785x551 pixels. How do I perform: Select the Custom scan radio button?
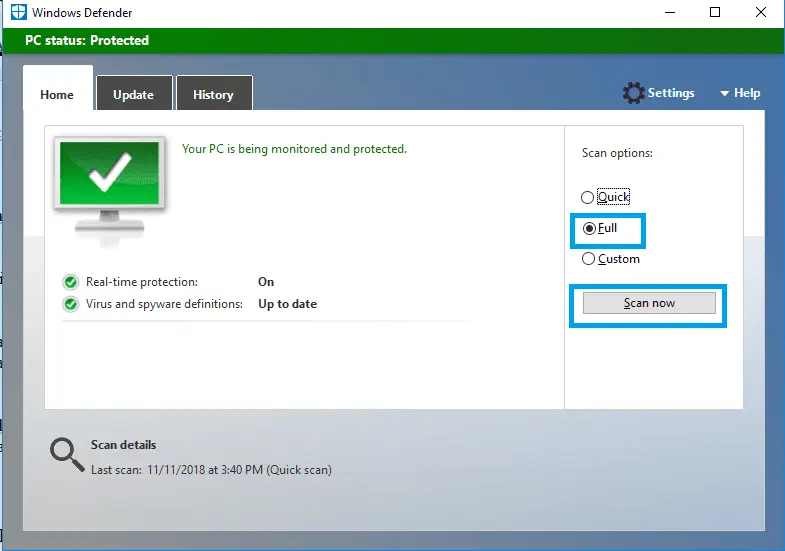click(588, 259)
